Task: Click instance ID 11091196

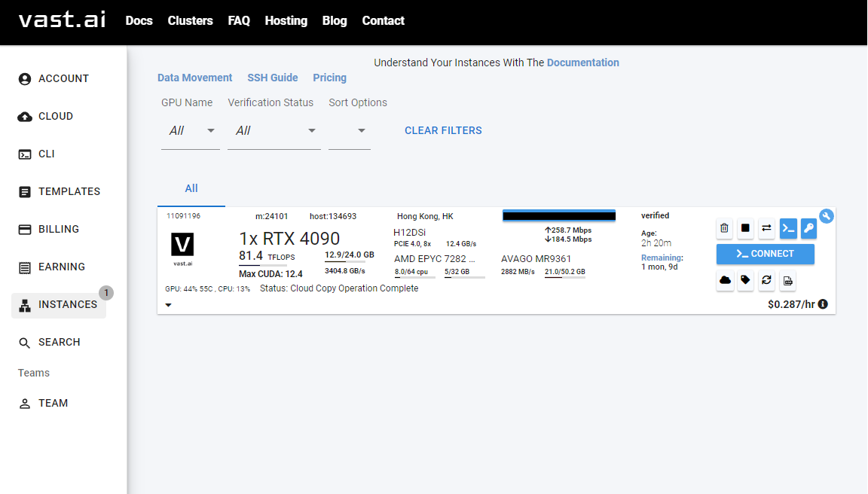Action: coord(183,215)
